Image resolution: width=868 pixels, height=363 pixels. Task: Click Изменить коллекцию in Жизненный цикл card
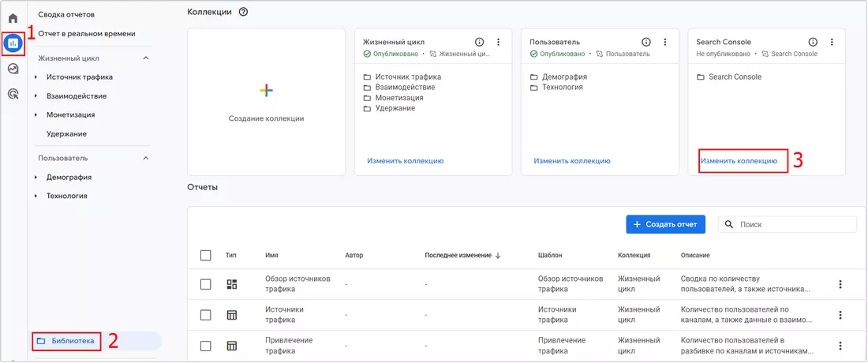tap(406, 161)
